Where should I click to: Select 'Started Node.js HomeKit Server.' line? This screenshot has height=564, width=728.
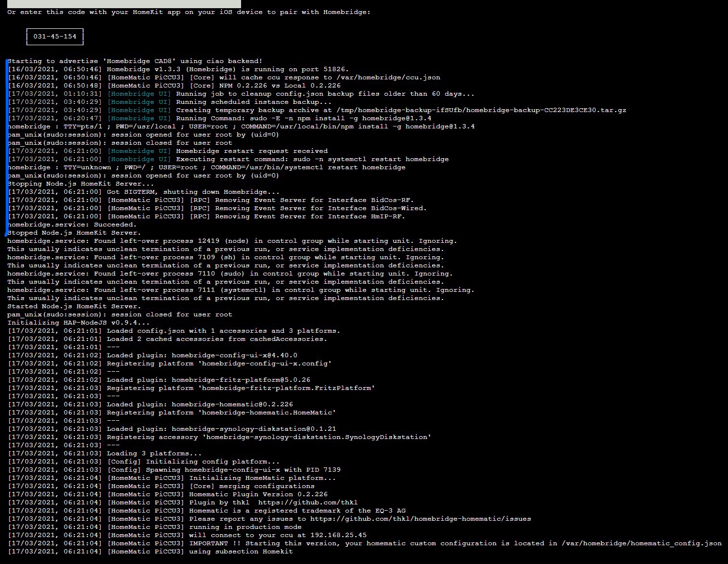(x=74, y=306)
